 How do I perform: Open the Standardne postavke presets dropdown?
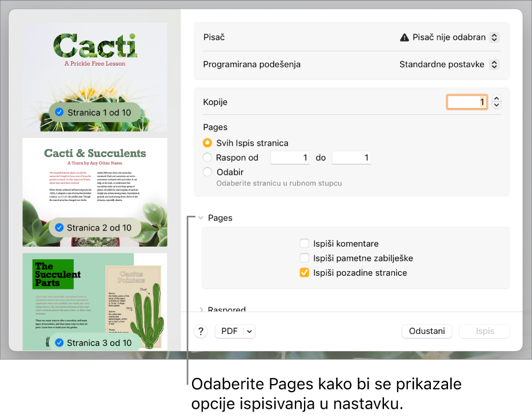coord(495,64)
